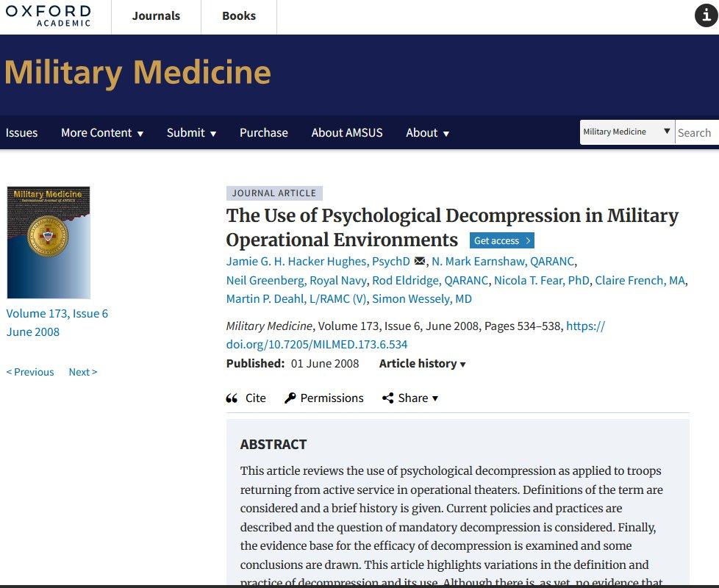Open the Journals tab
719x588 pixels.
pyautogui.click(x=156, y=16)
